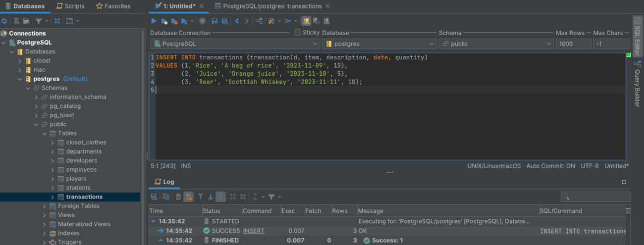Toggle auto-clear log trash icon with red square

(188, 196)
